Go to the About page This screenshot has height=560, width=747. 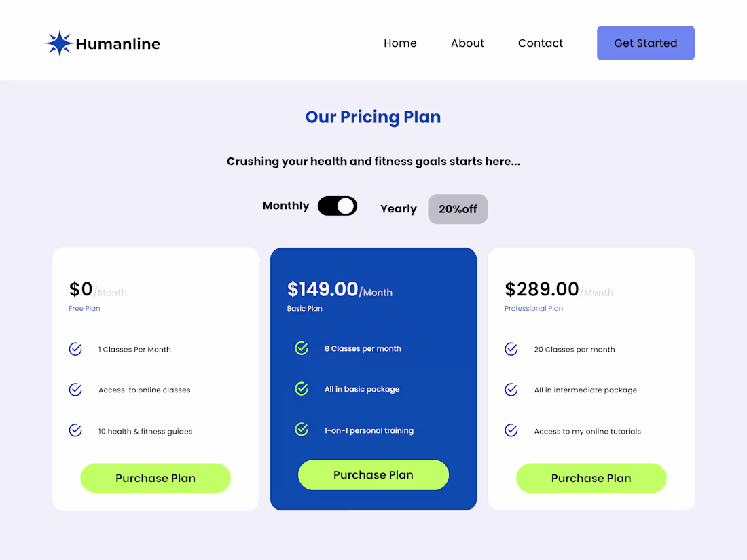click(467, 43)
